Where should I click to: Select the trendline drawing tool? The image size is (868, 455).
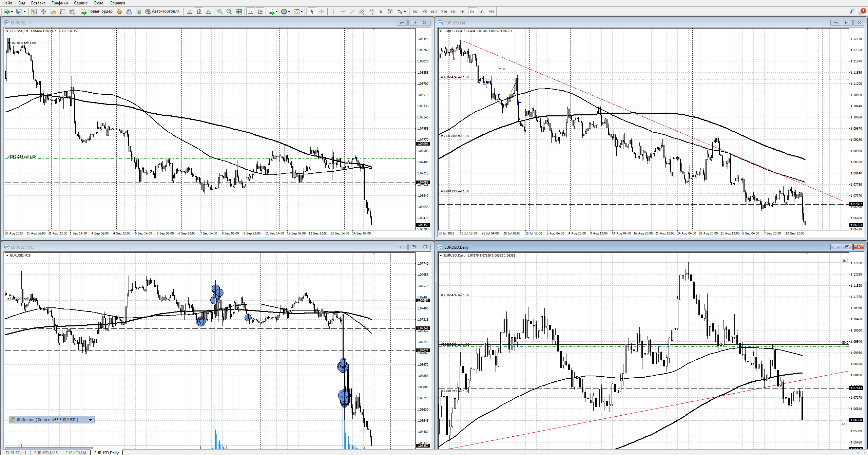click(352, 12)
